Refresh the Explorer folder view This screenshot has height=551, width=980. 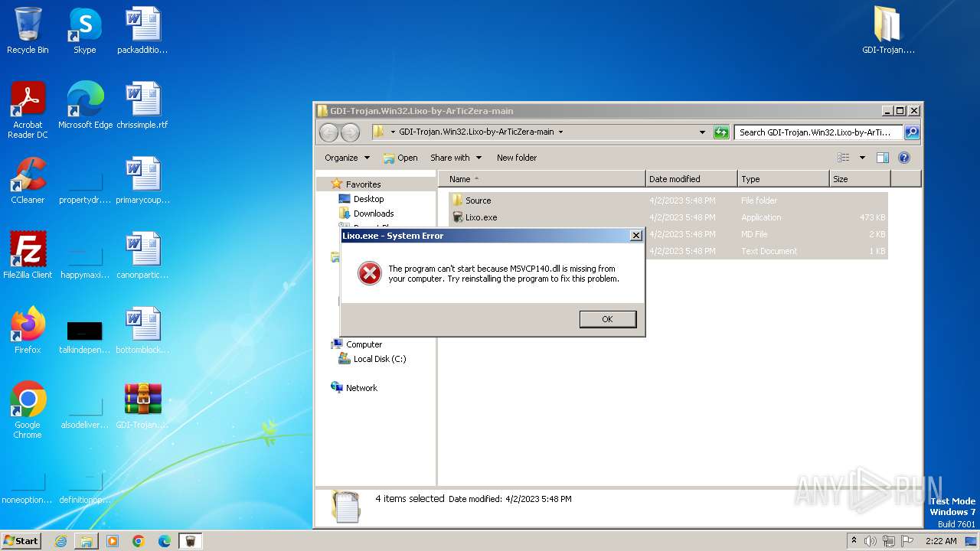click(x=721, y=132)
